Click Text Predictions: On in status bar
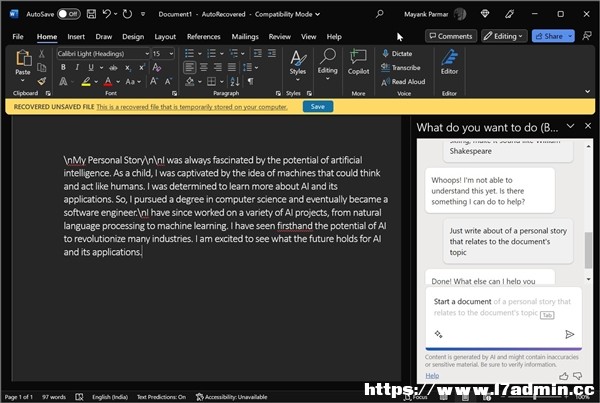 (161, 397)
